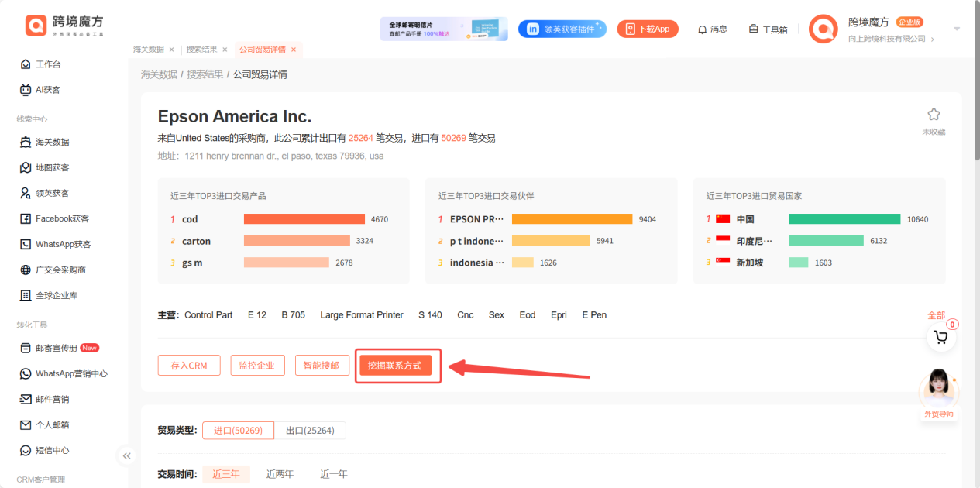The width and height of the screenshot is (980, 488).
Task: Select the 出口(25264) trade type
Action: (x=310, y=431)
